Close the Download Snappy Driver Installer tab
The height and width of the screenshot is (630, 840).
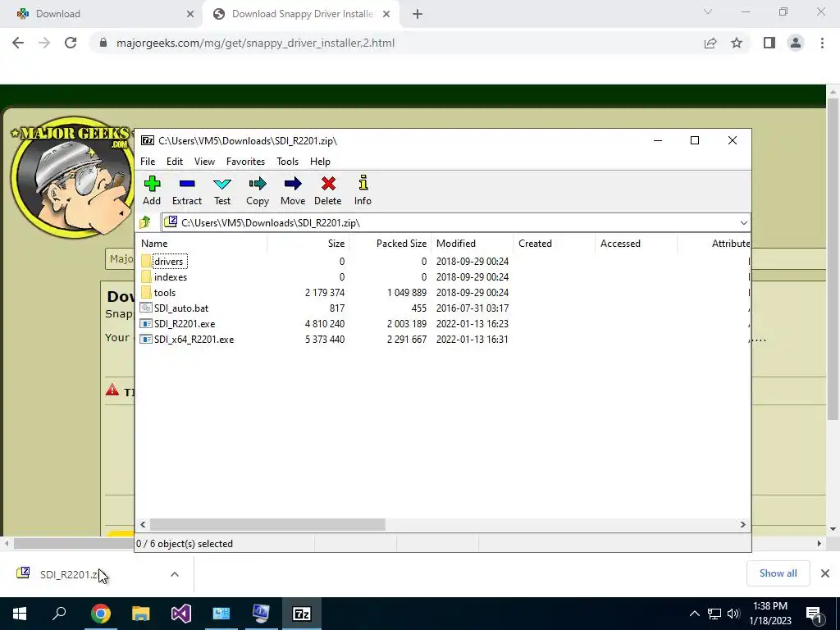[x=386, y=14]
